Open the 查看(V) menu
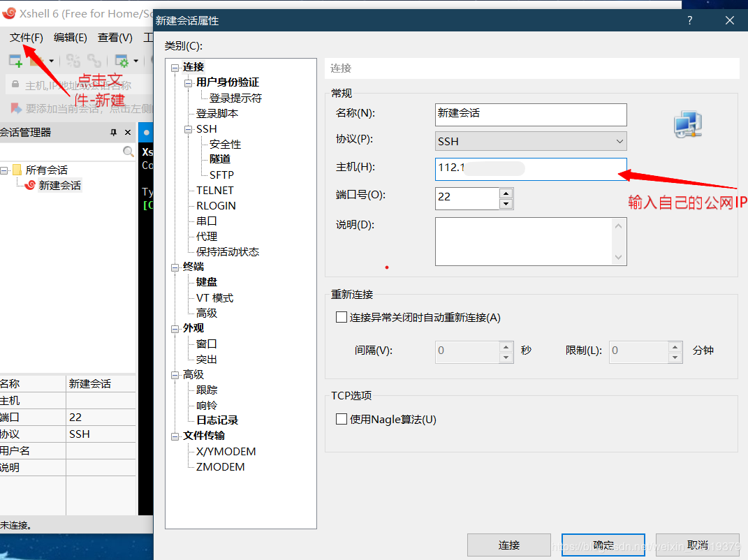Screen dimensions: 748x560 (x=115, y=37)
